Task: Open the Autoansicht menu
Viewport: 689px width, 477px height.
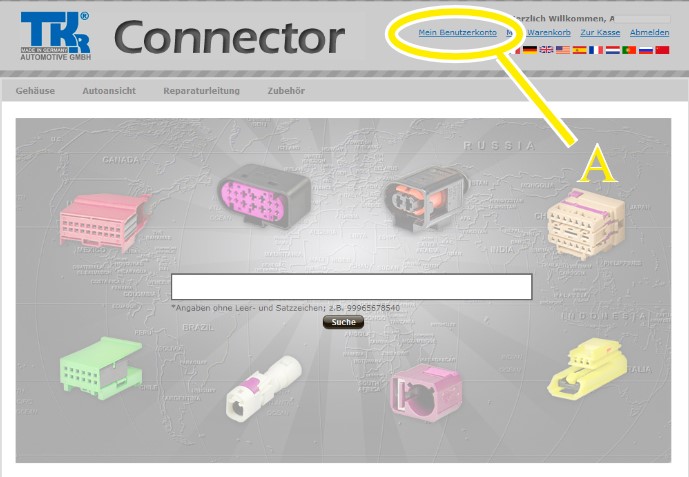Action: [109, 91]
